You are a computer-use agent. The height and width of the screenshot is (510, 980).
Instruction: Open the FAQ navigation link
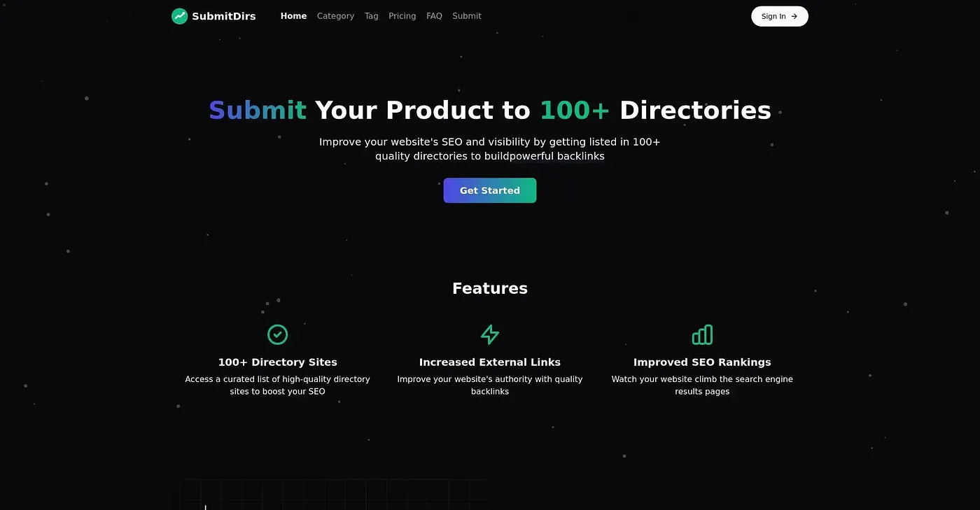[x=434, y=16]
